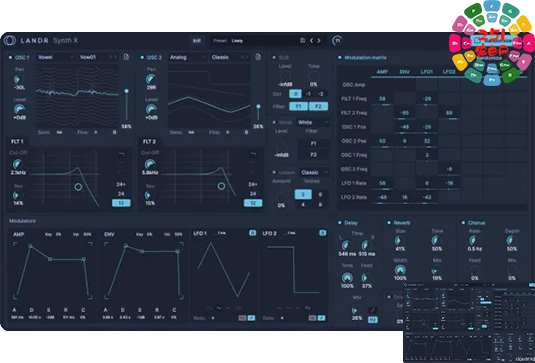Click the FLT 2 Cut-Off knob
The height and width of the screenshot is (363, 535).
pos(149,164)
